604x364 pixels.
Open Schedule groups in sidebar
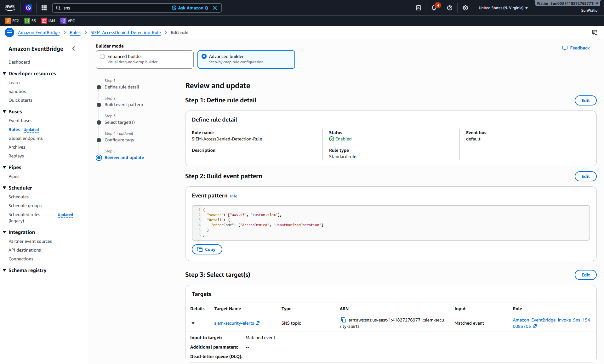pyautogui.click(x=25, y=206)
